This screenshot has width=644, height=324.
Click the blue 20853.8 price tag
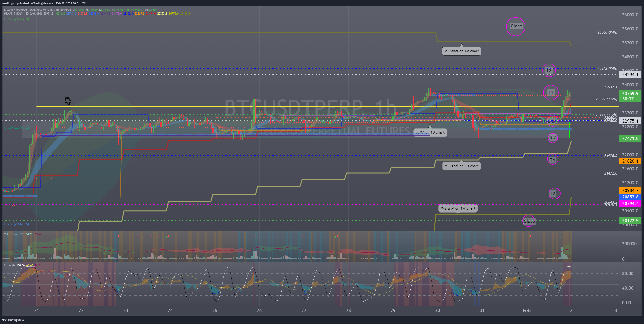coord(630,197)
